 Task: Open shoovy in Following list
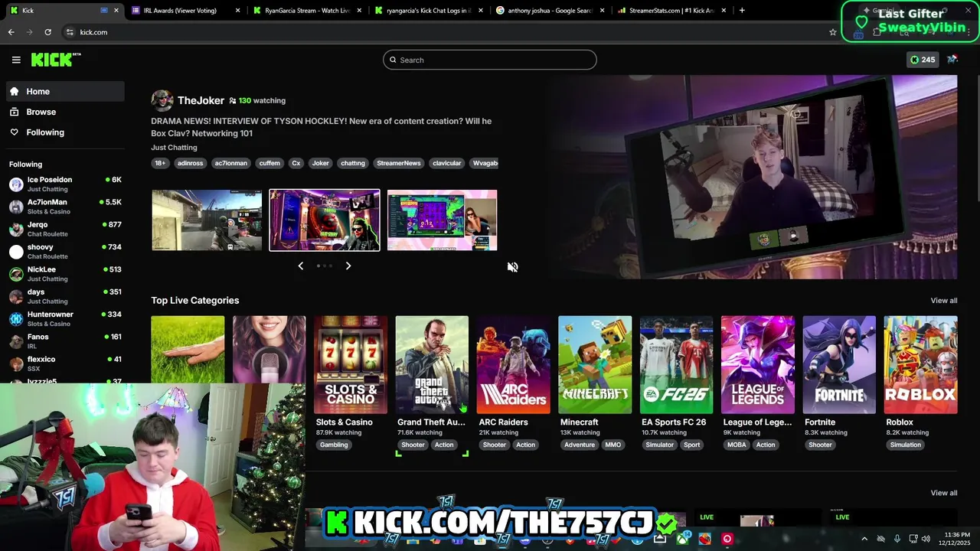click(x=65, y=251)
